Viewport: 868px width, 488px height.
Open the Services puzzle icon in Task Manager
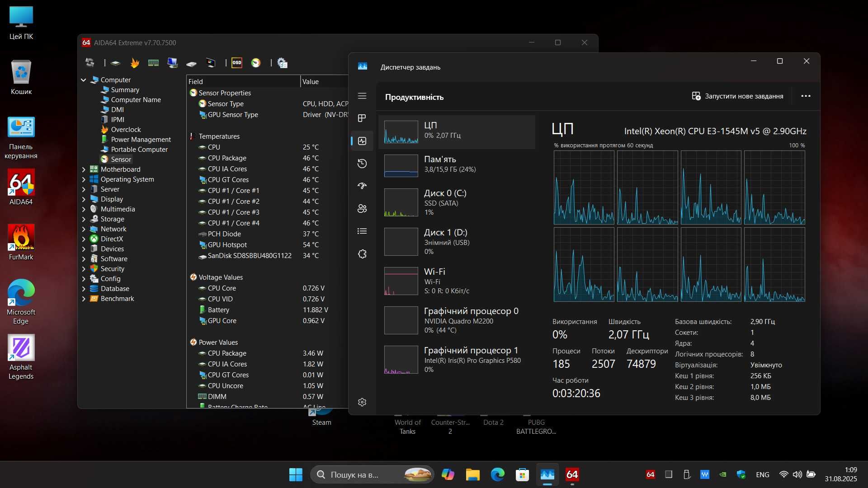point(362,254)
